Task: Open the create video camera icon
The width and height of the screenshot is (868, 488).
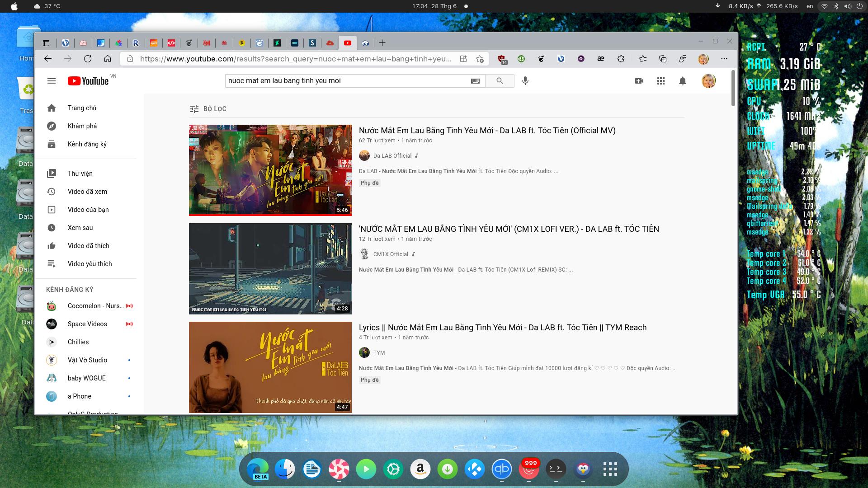Action: 639,81
